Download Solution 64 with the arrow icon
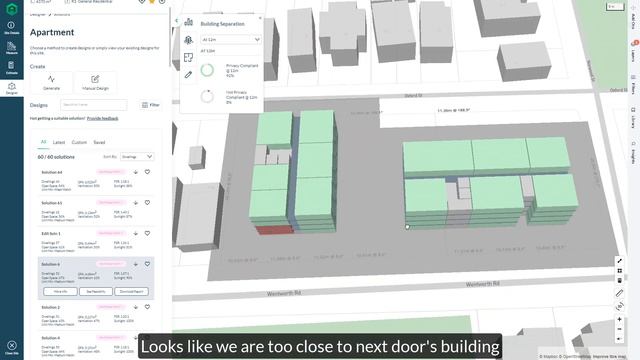Screen dimensions: 640x360 pyautogui.click(x=136, y=172)
